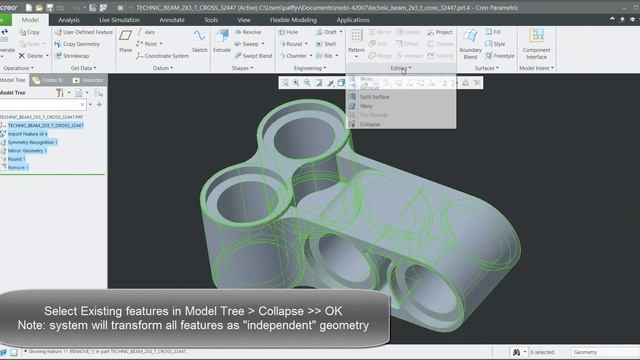Click the Open folder icon in quick access toolbar

(x=39, y=8)
